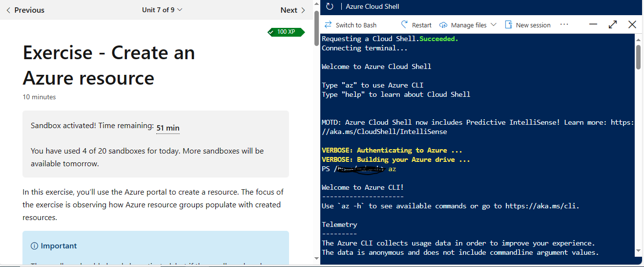Click the VERBOSE: Building your Azure drive line
The height and width of the screenshot is (267, 644).
(396, 159)
